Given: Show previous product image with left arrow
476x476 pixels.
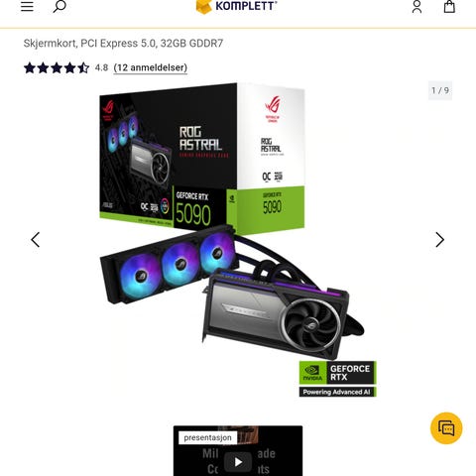Looking at the screenshot, I should (36, 240).
